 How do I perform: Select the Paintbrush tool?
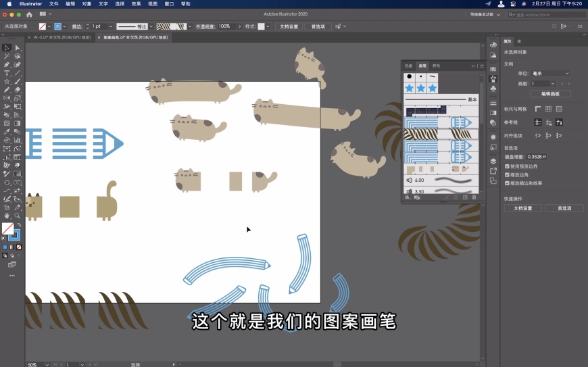tap(18, 81)
